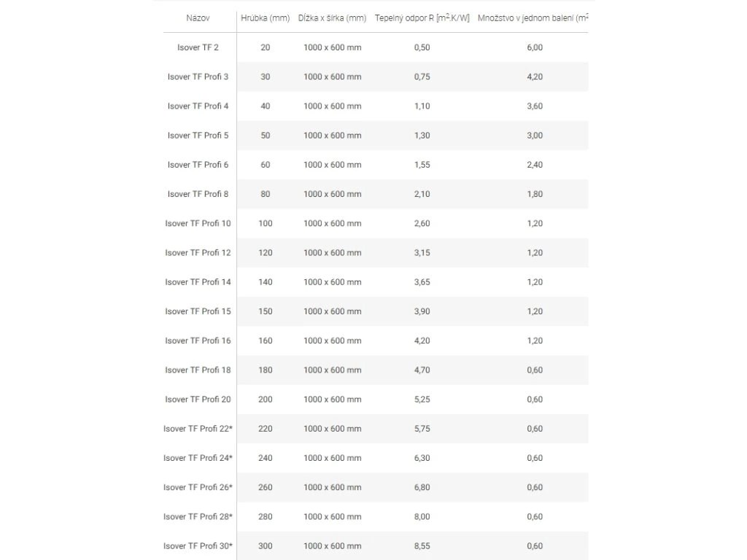747x560 pixels.
Task: Click the Množstvo v jednom balení header
Action: coord(533,18)
